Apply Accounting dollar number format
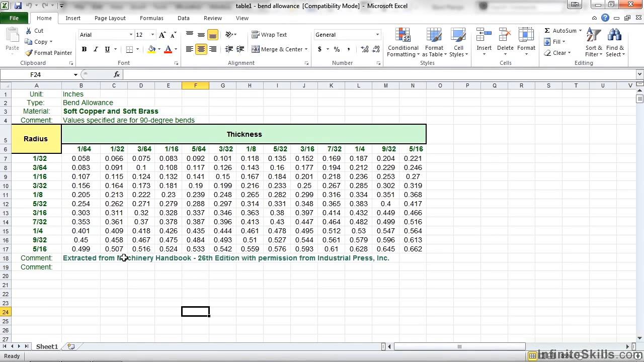 [319, 49]
